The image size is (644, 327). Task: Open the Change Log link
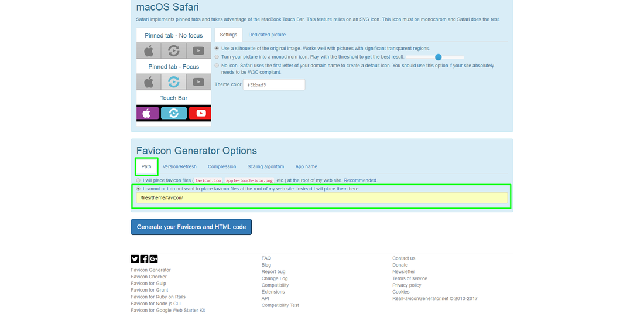pyautogui.click(x=275, y=278)
